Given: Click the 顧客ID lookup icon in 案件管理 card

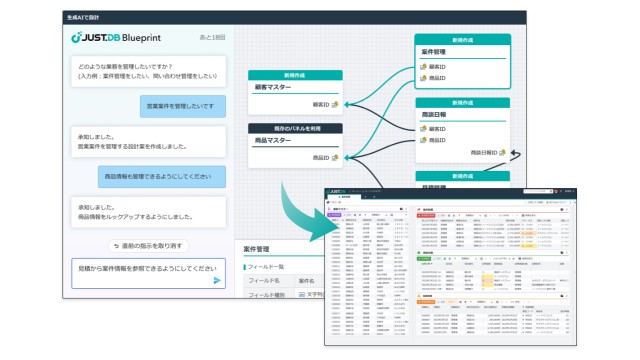Looking at the screenshot, I should (423, 67).
